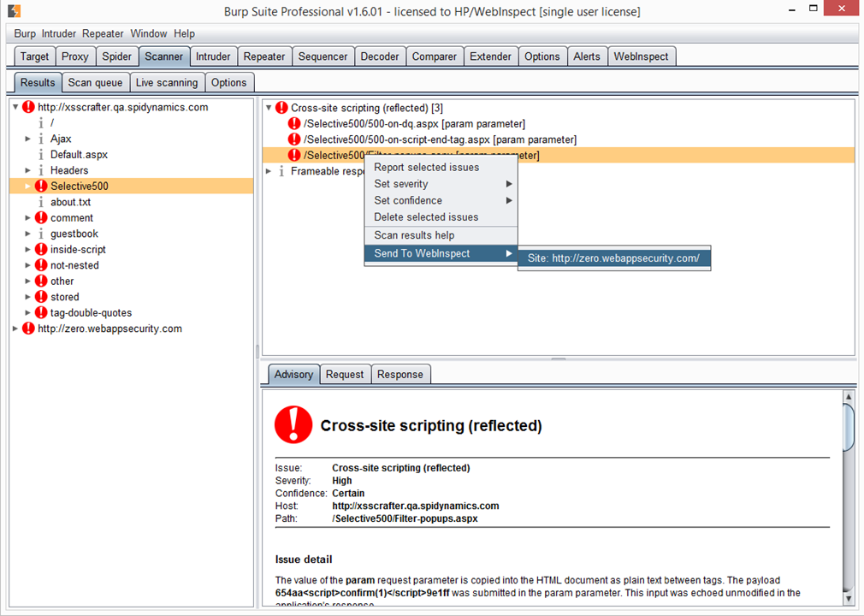The width and height of the screenshot is (864, 616).
Task: Choose Report selected issues from context menu
Action: [x=441, y=168]
